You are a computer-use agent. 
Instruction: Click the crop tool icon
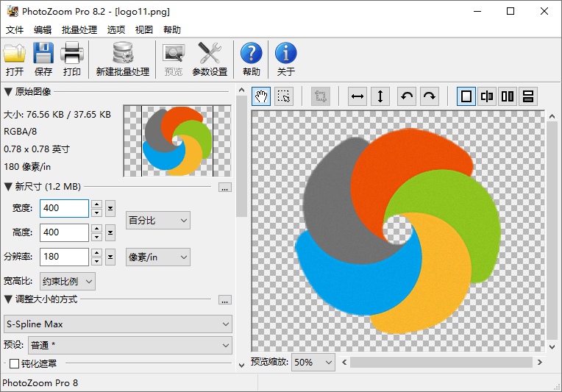click(321, 96)
